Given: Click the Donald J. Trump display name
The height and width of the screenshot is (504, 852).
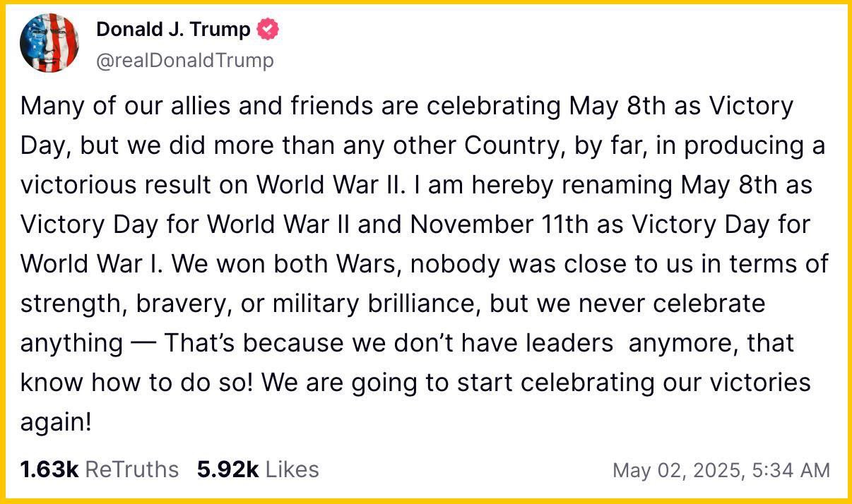Looking at the screenshot, I should (173, 30).
